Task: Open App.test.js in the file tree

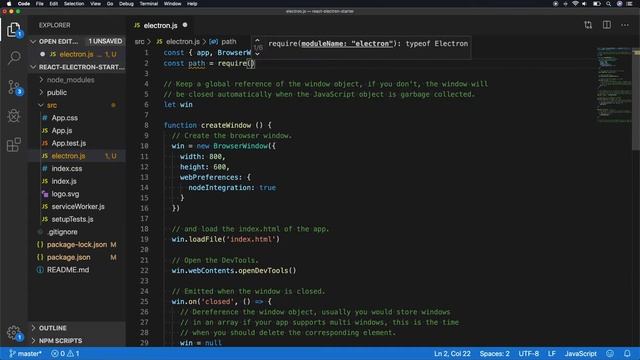Action: 69,143
